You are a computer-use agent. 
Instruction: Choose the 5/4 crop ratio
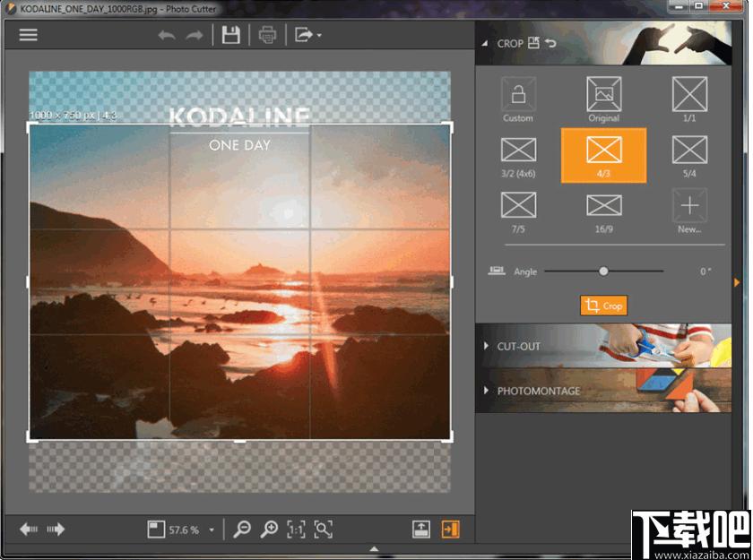689,157
